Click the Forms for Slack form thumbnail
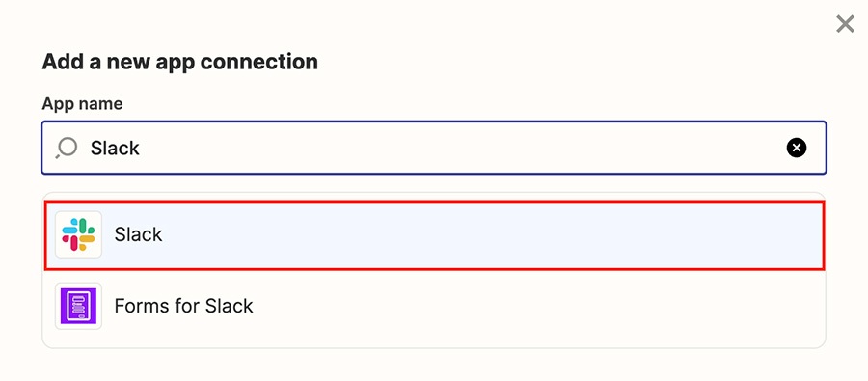The height and width of the screenshot is (381, 868). pyautogui.click(x=79, y=306)
